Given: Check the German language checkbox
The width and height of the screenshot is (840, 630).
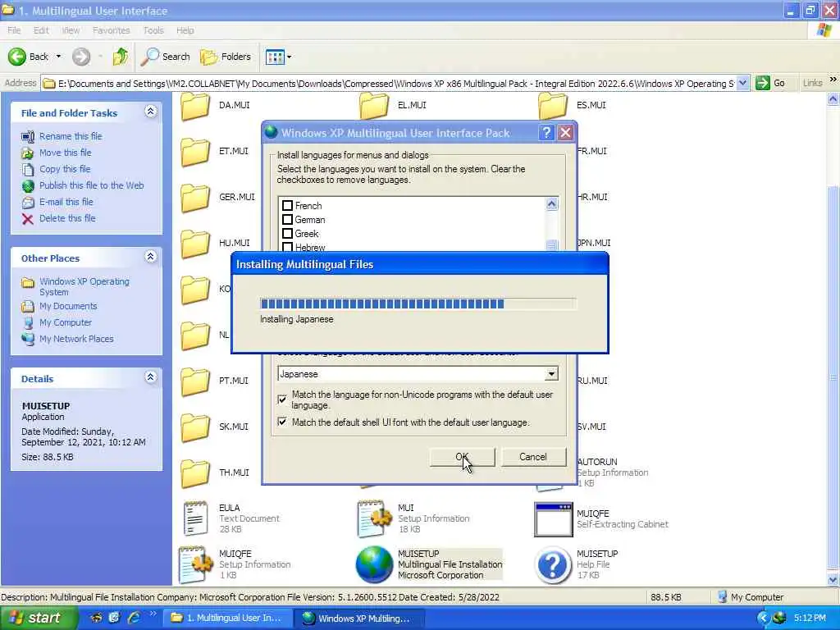Looking at the screenshot, I should (287, 219).
